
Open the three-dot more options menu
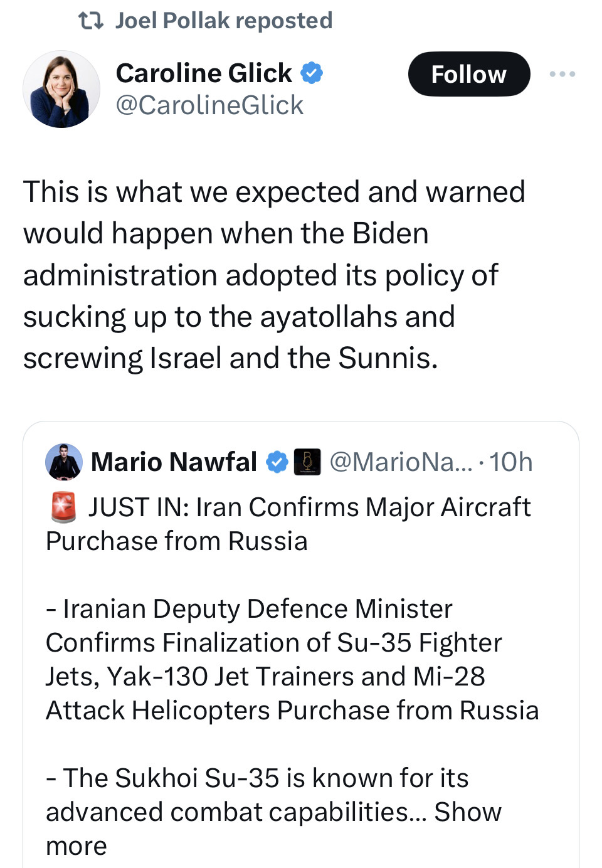[562, 74]
